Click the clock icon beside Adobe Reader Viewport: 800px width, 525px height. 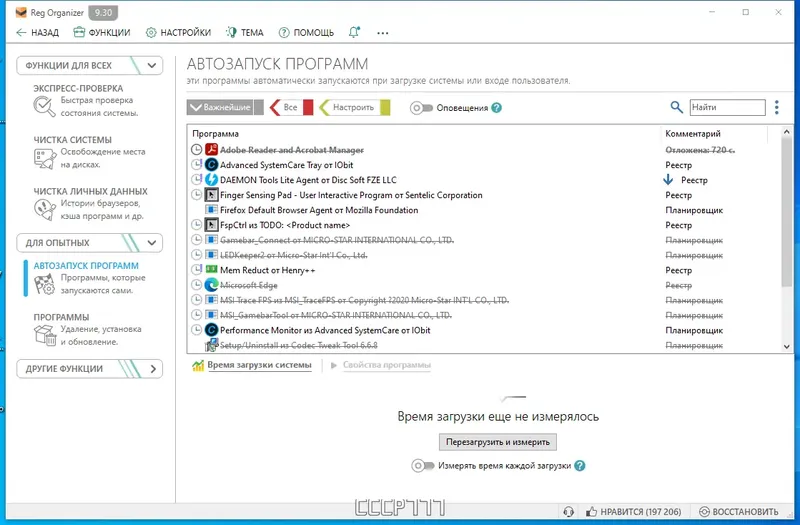pos(196,149)
